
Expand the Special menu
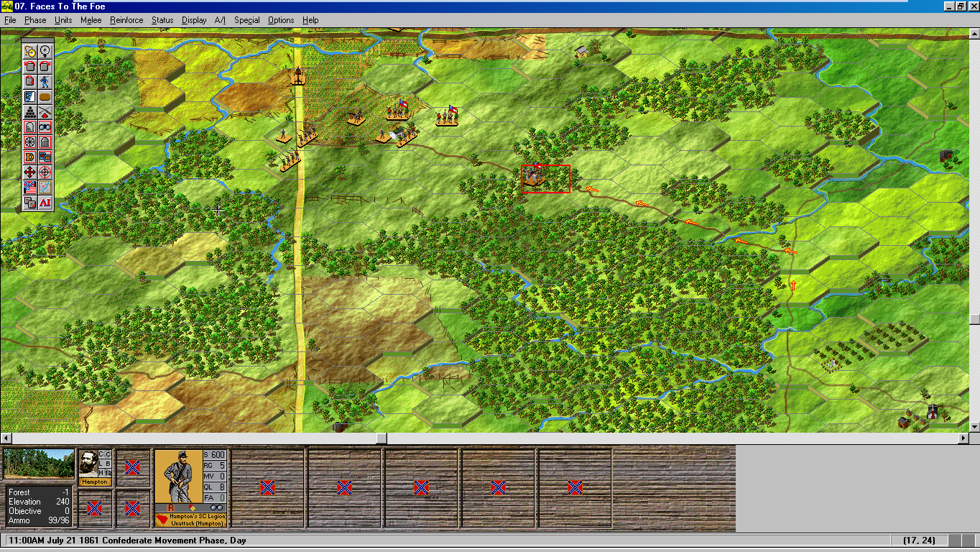coord(247,20)
